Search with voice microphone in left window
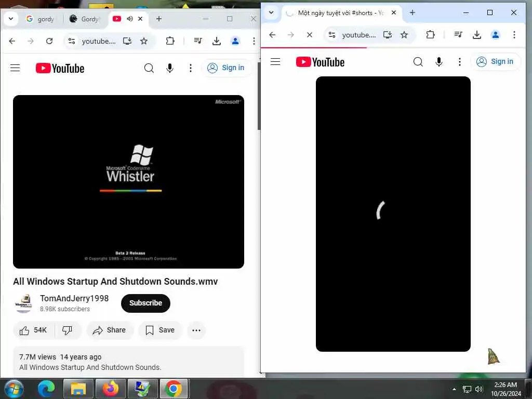 170,68
